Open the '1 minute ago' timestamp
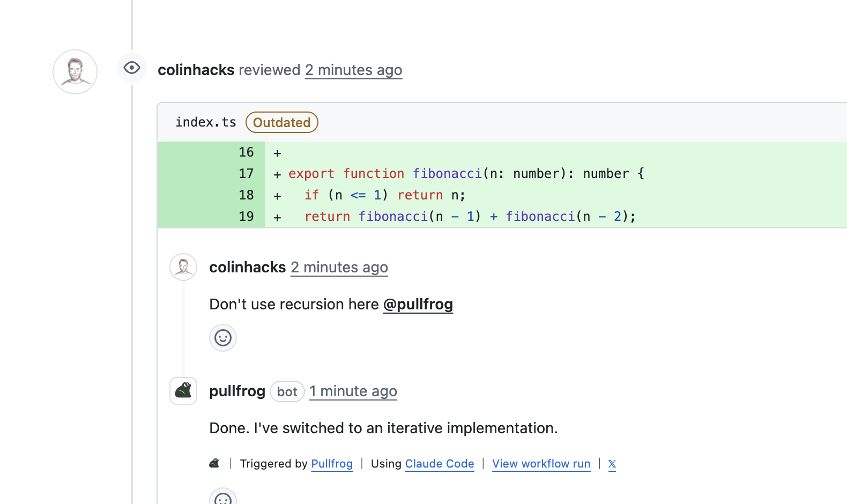This screenshot has height=504, width=847. [353, 391]
